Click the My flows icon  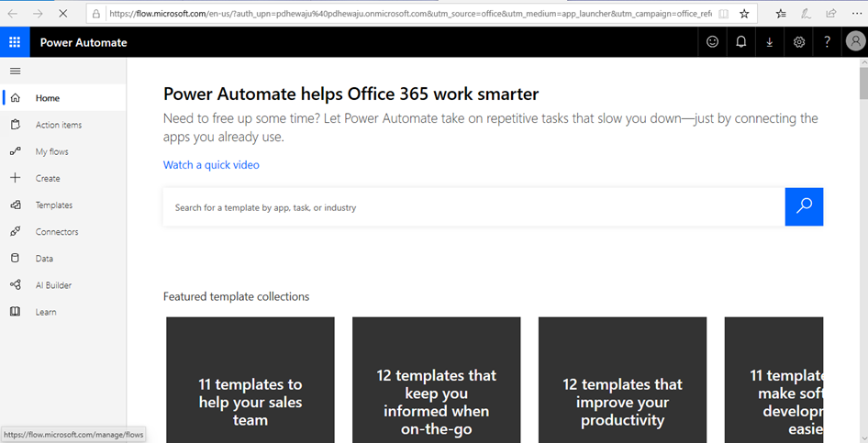pos(16,151)
